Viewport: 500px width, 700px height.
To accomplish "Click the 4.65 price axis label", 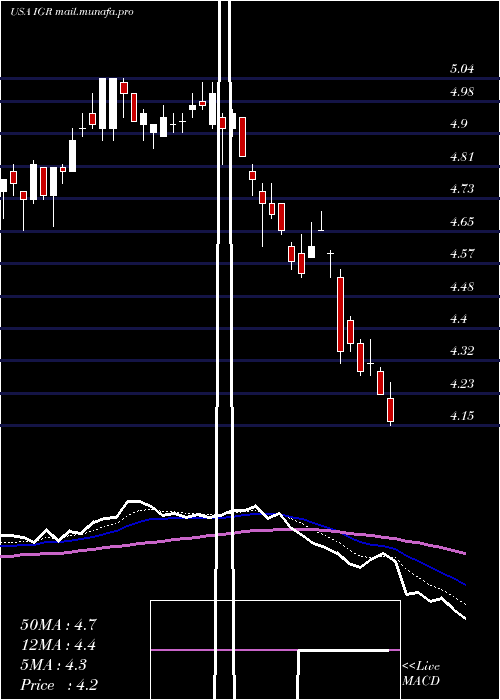I will click(x=462, y=222).
